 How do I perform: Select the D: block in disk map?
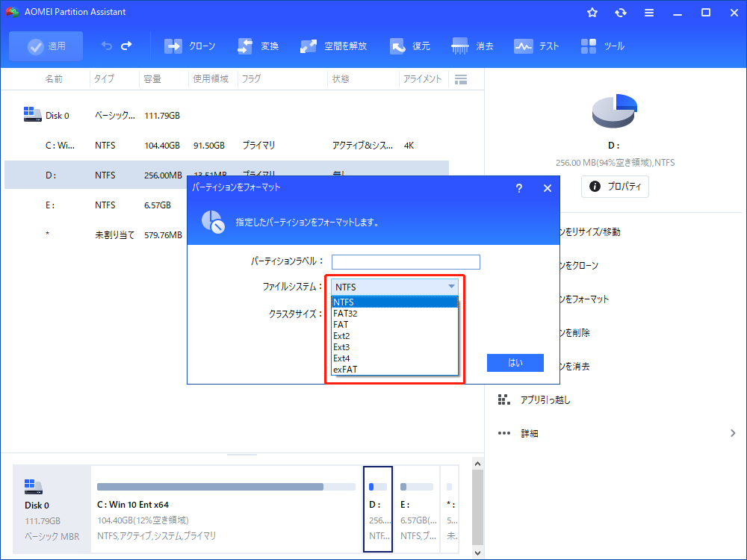[378, 509]
